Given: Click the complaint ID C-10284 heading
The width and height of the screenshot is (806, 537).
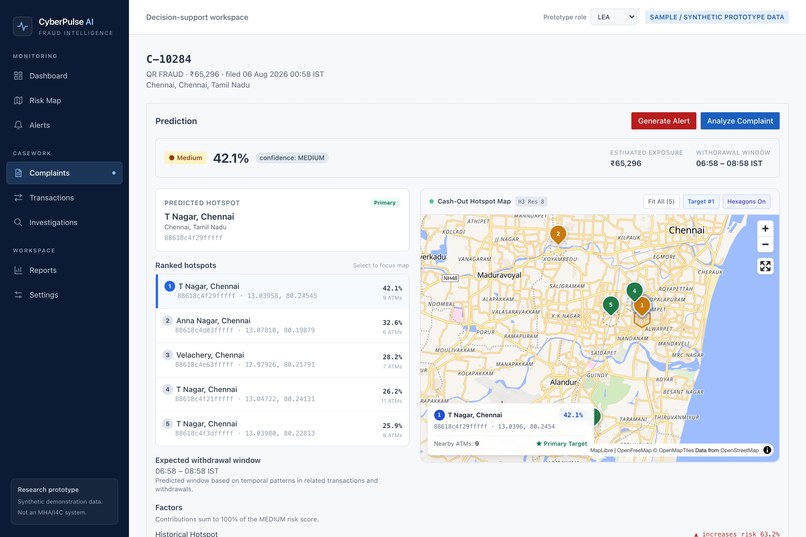Looking at the screenshot, I should pos(169,59).
